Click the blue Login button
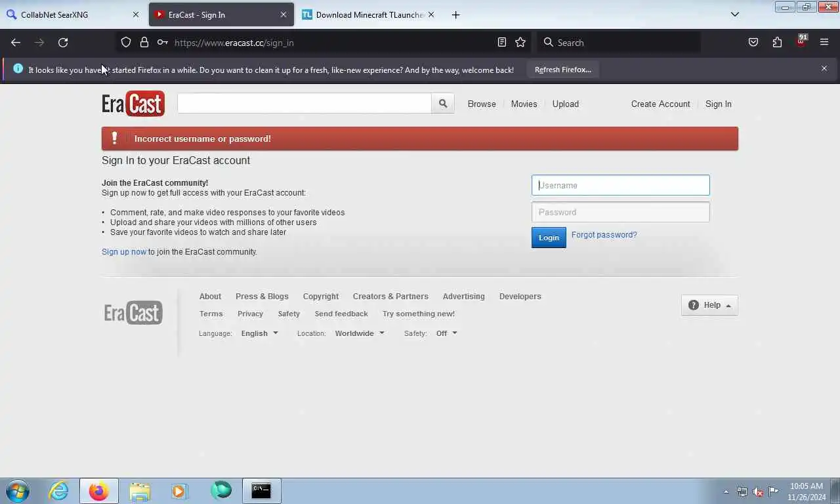The width and height of the screenshot is (840, 504). click(x=549, y=238)
